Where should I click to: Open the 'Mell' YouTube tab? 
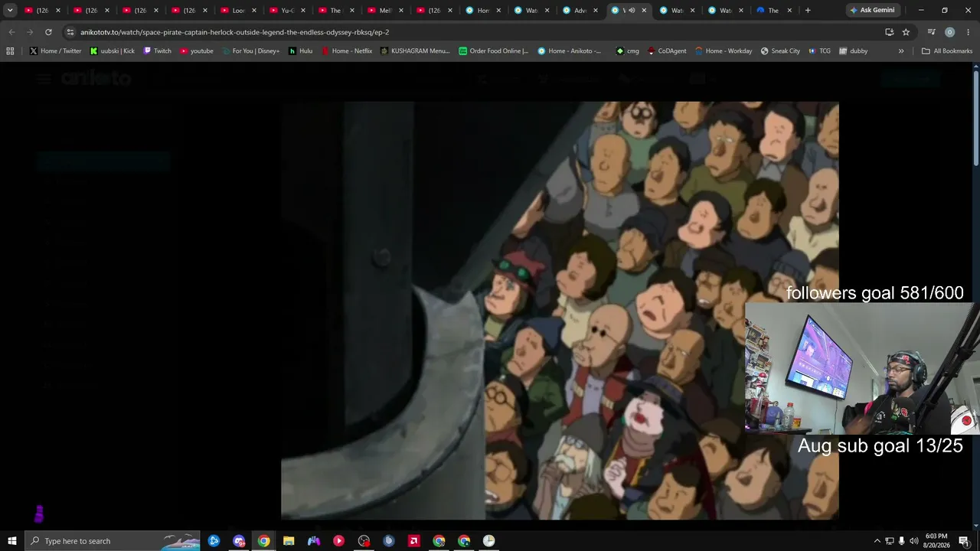(x=385, y=11)
